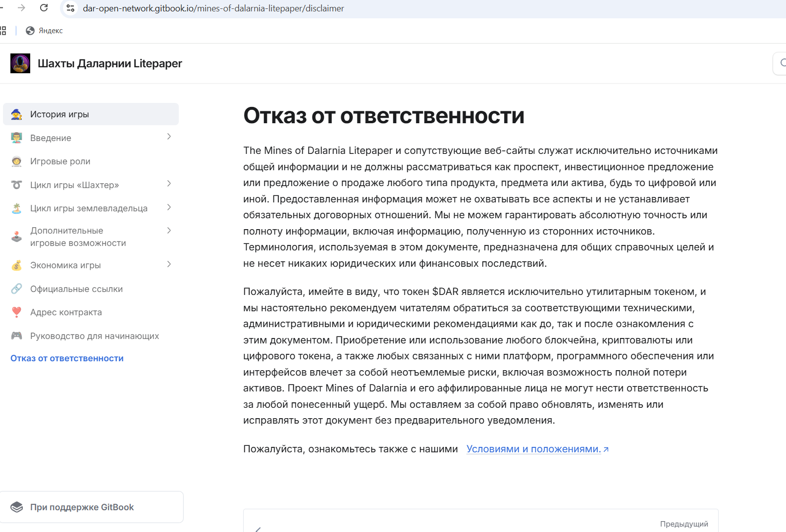
Task: Click the search box at top right
Action: [780, 63]
